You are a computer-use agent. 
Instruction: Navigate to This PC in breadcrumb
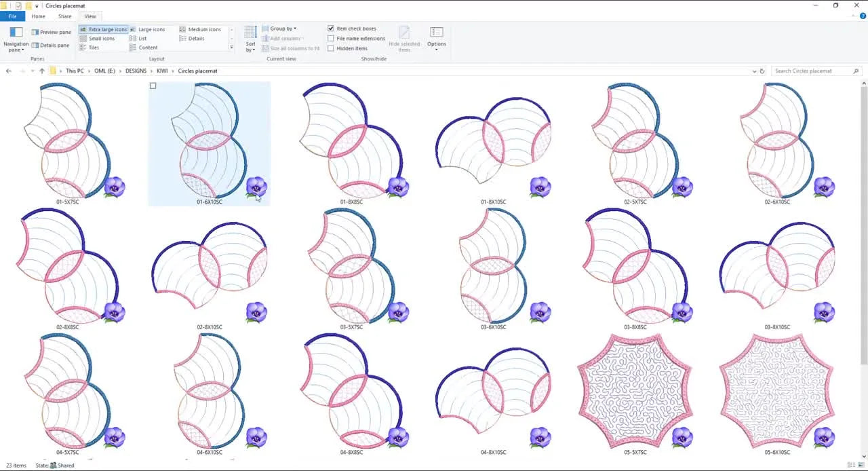click(75, 71)
